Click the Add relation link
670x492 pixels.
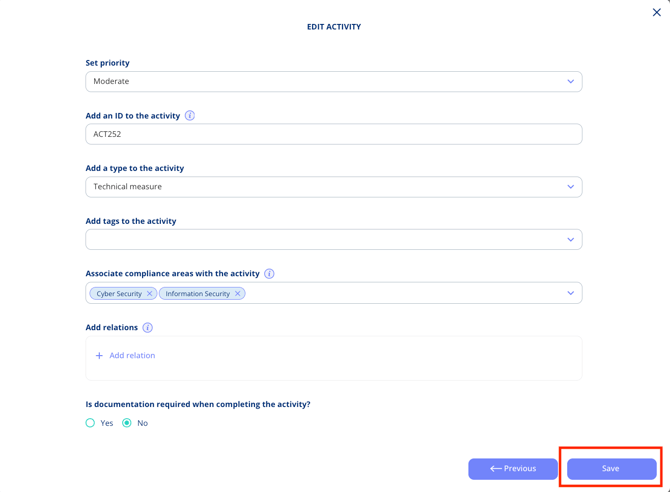pyautogui.click(x=132, y=356)
